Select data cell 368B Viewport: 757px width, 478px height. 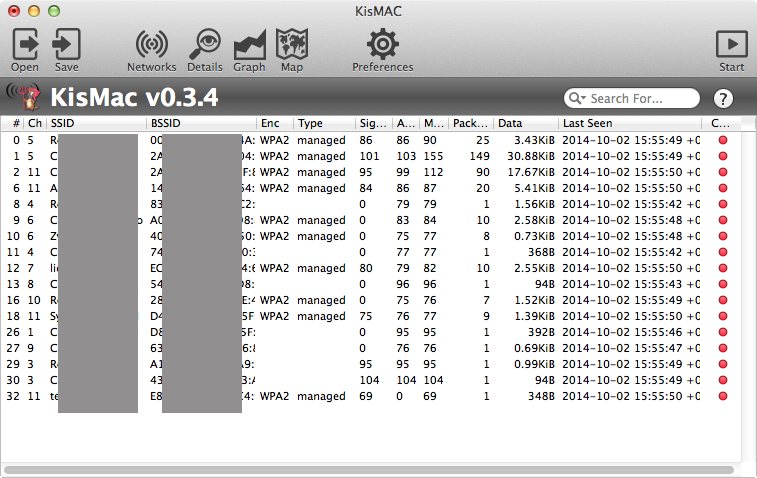point(541,252)
